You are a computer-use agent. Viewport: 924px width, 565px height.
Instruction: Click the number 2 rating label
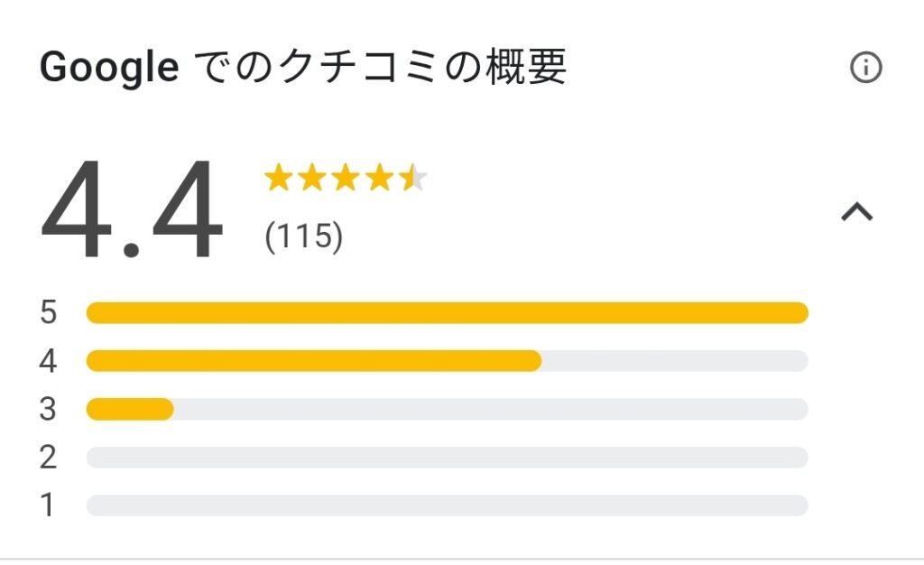click(x=49, y=458)
